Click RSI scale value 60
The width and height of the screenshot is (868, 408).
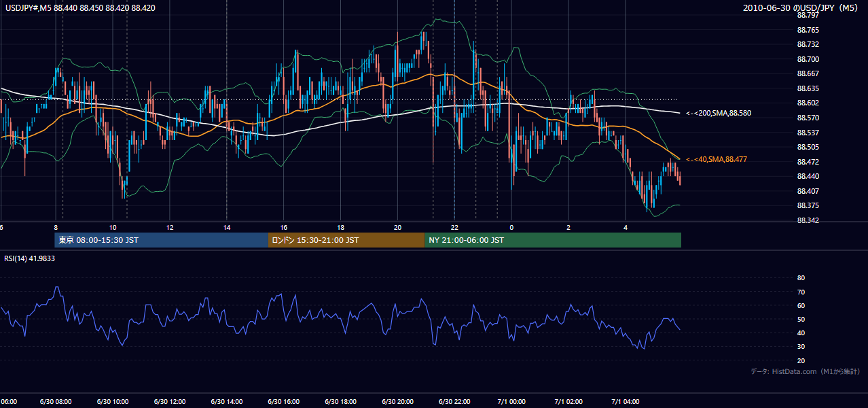pos(801,305)
